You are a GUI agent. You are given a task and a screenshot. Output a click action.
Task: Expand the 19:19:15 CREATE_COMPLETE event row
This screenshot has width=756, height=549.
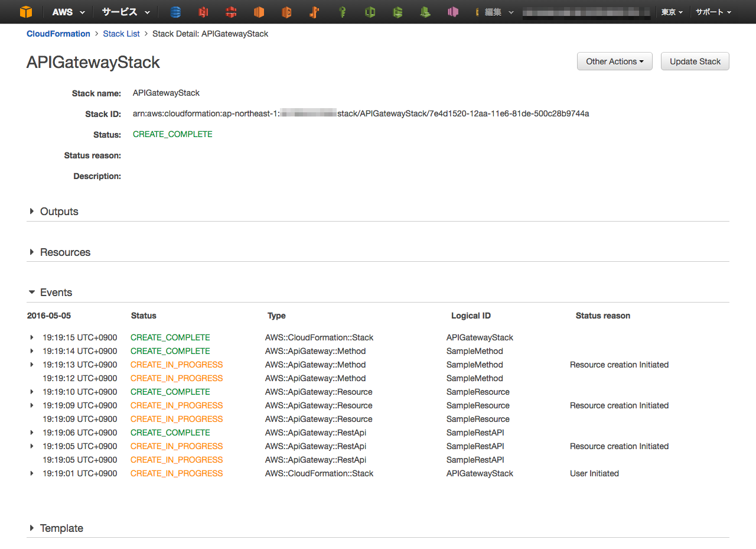pyautogui.click(x=31, y=337)
